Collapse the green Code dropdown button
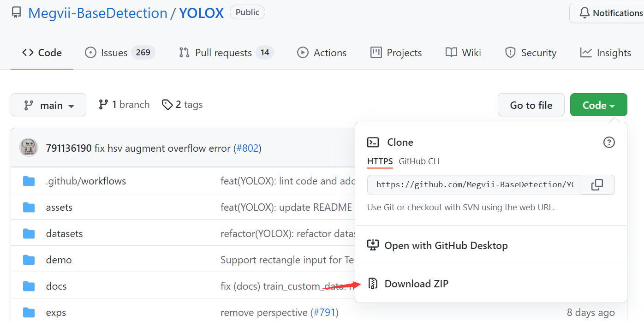Image resolution: width=644 pixels, height=321 pixels. point(598,105)
